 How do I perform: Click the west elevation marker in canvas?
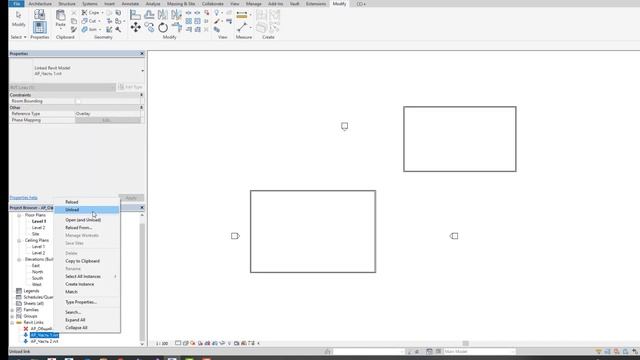coord(235,236)
